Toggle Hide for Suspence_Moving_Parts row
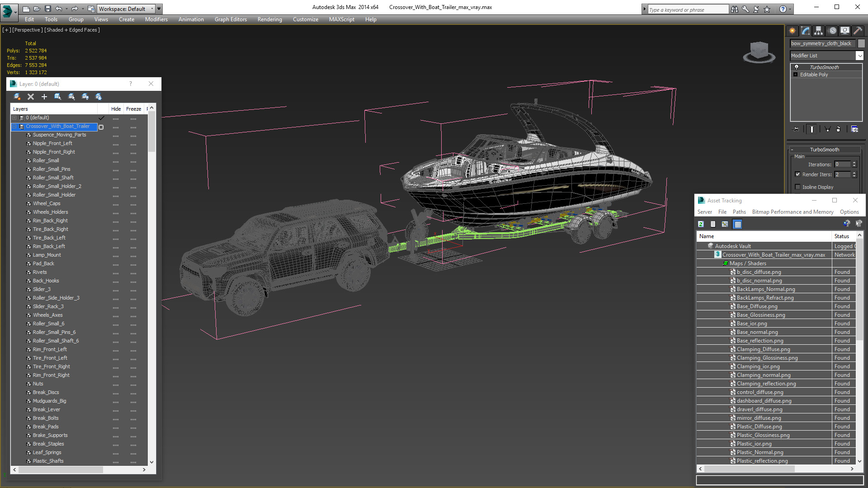This screenshot has width=868, height=488. coord(116,135)
